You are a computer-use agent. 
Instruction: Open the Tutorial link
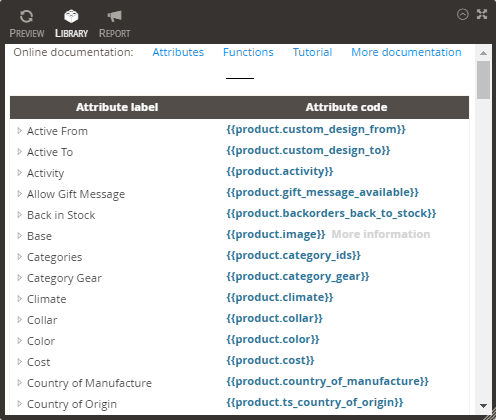312,52
